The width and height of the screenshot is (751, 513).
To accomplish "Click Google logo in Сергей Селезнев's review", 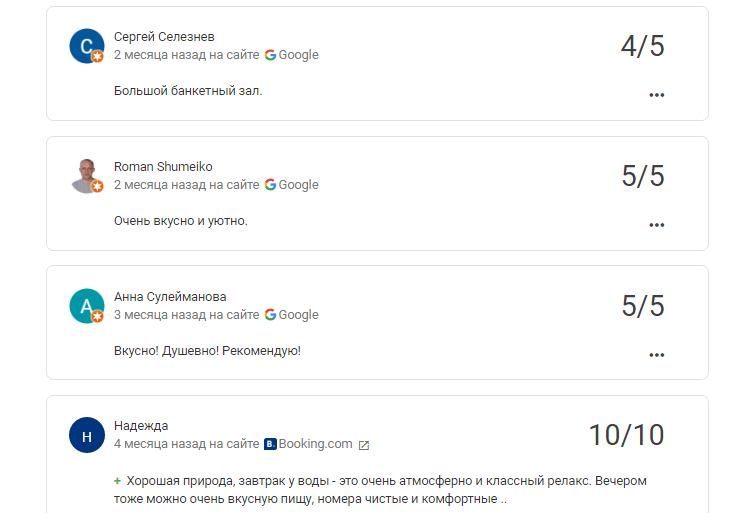I will pyautogui.click(x=271, y=55).
